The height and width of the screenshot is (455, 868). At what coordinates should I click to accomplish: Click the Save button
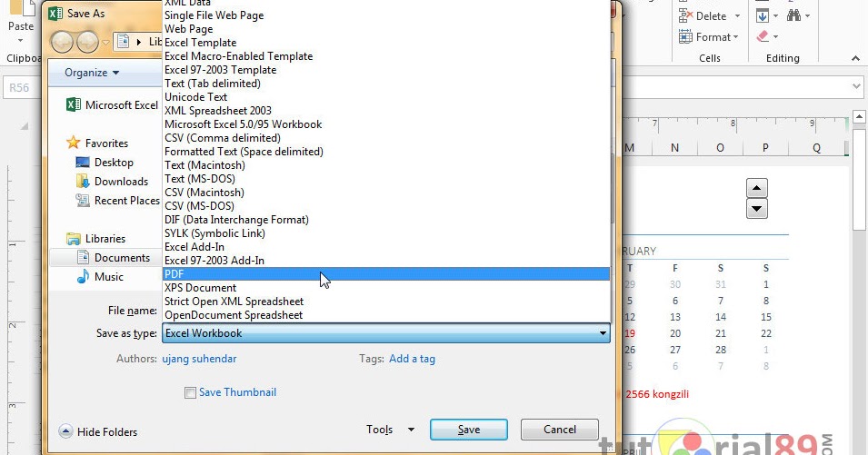[x=468, y=430]
